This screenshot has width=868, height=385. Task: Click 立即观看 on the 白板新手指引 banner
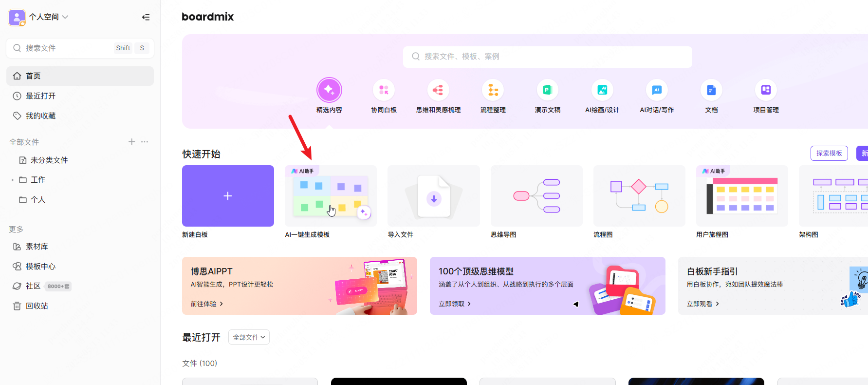703,304
